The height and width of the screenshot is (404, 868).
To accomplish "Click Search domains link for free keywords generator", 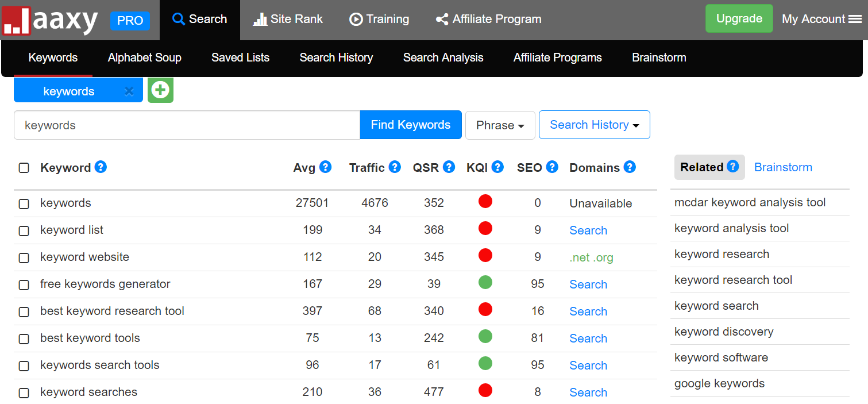I will click(x=588, y=284).
